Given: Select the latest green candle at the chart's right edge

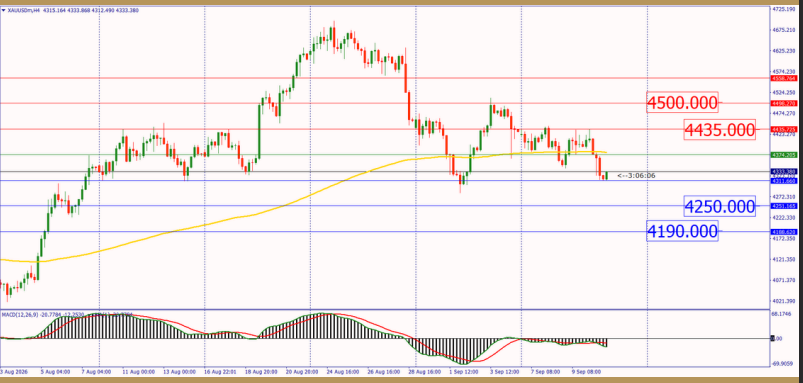Looking at the screenshot, I should (606, 176).
